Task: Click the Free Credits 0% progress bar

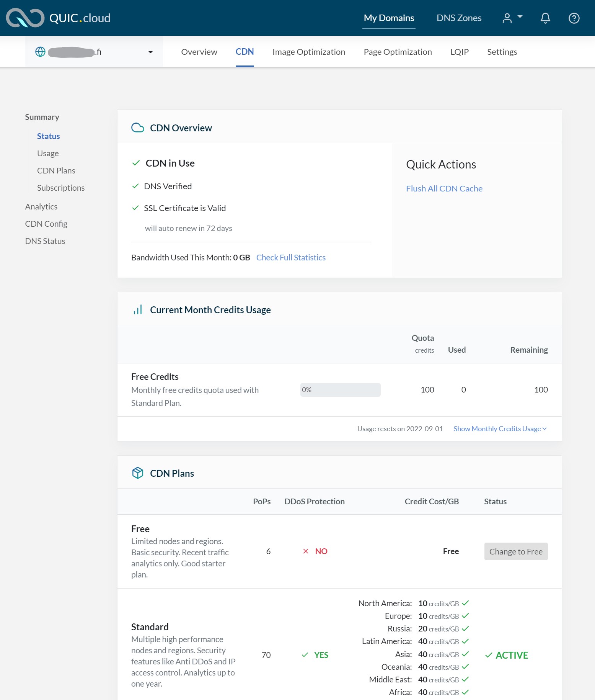Action: [340, 390]
